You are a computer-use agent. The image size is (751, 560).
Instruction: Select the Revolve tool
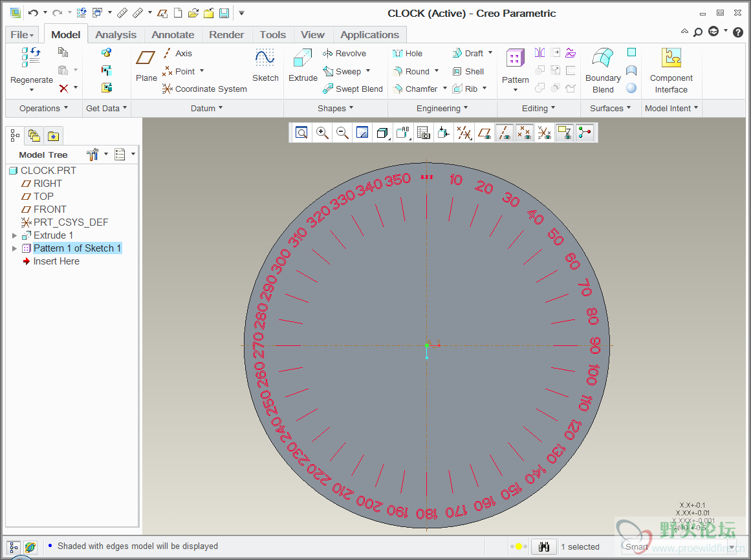344,53
